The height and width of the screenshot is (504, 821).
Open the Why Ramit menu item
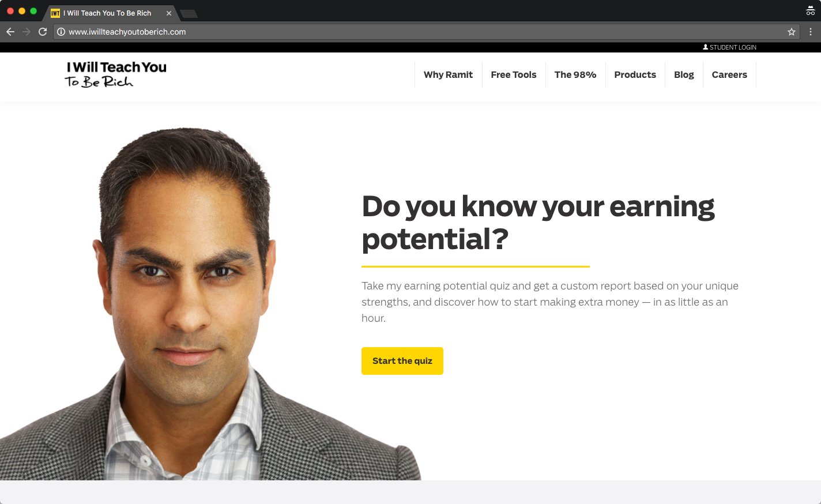coord(448,75)
